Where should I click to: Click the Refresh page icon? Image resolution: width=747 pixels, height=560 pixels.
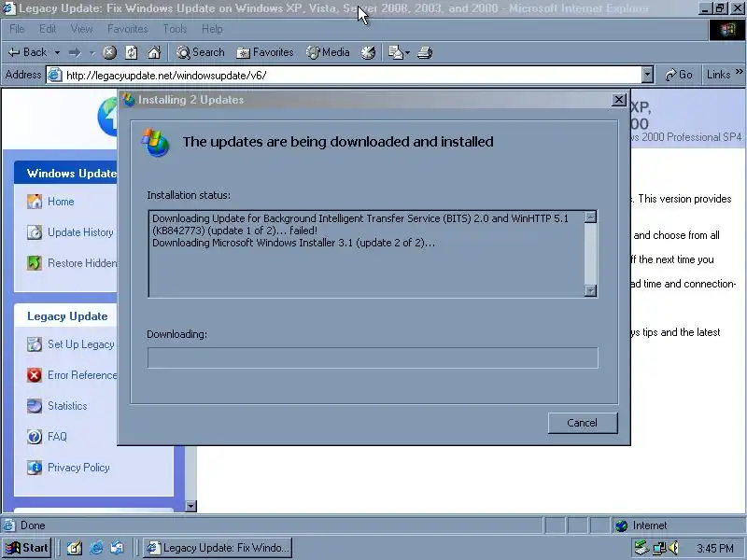tap(132, 52)
